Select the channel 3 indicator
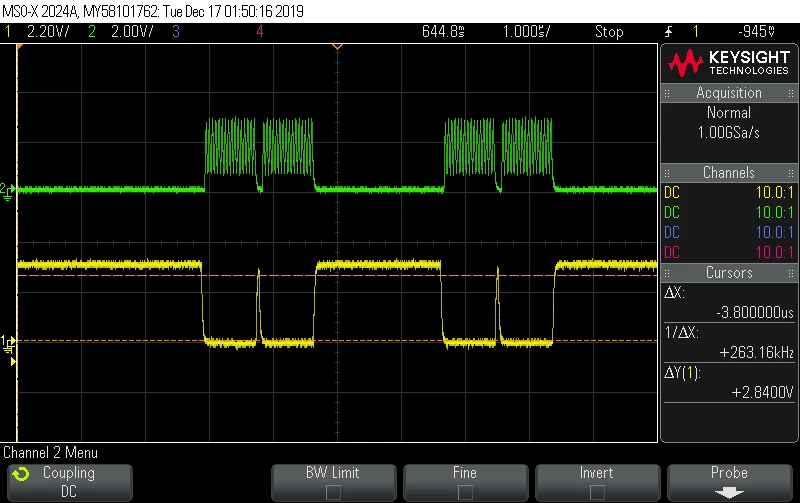Screen dimensions: 800x503 pos(176,32)
